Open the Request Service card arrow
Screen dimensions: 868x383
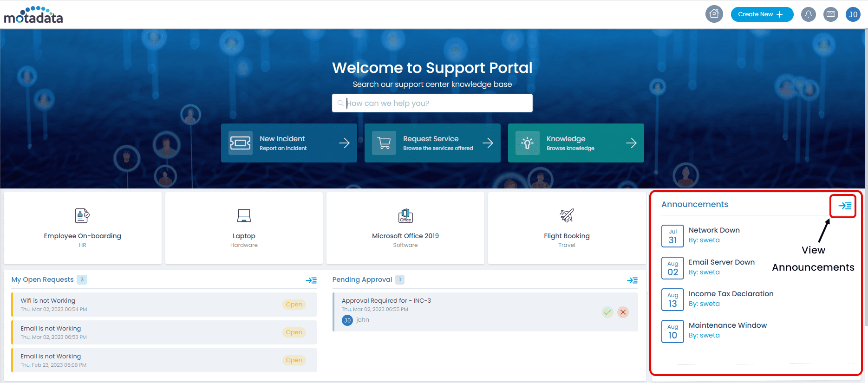488,143
